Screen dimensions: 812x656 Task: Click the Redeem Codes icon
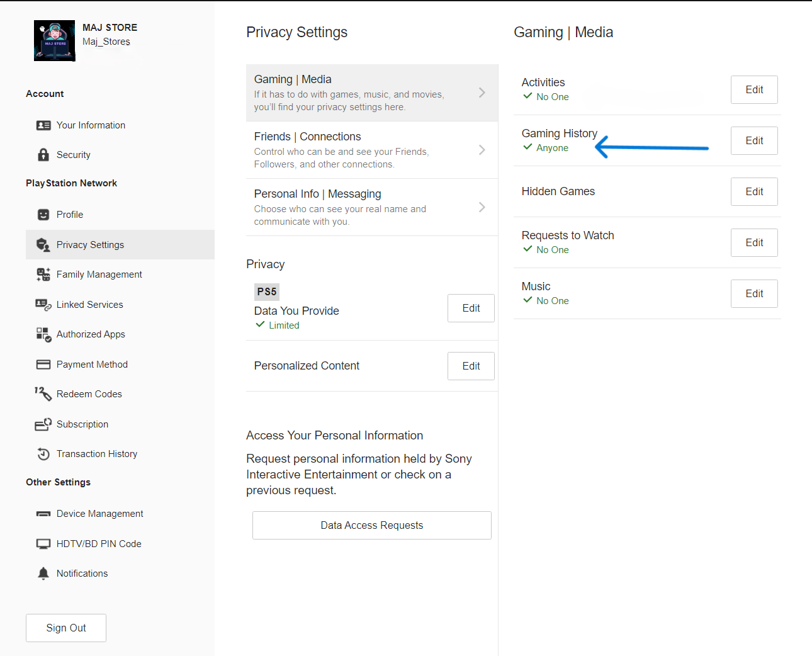[43, 394]
